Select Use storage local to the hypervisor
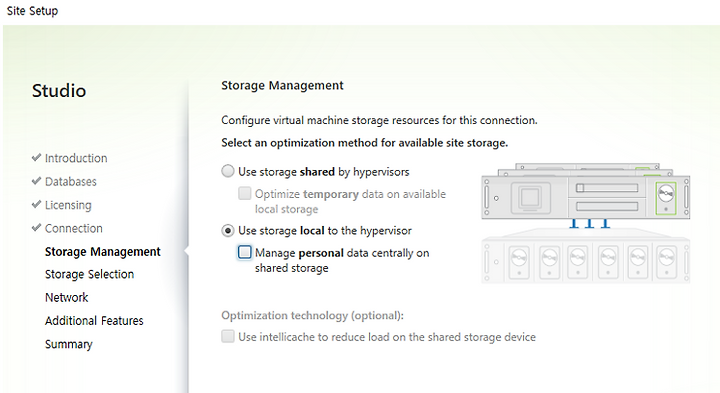The height and width of the screenshot is (393, 720). (228, 230)
